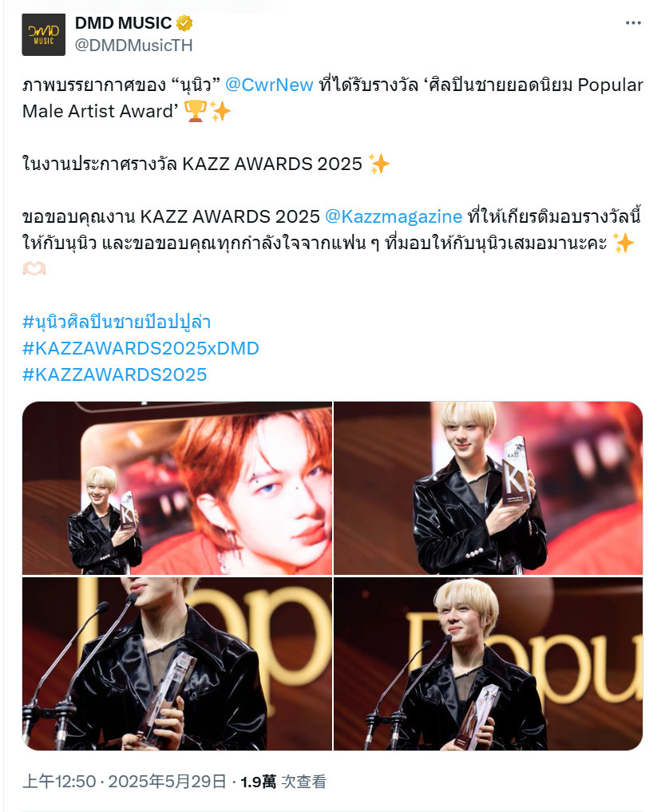Open the #KAZZAWARDS2025xDMD hashtag
Viewport: 657px width, 812px height.
point(141,348)
